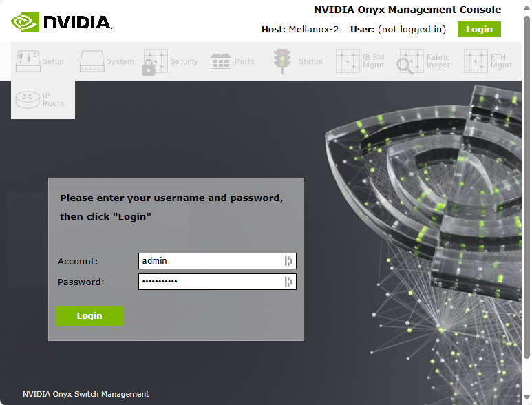
Task: Select the Status menu label
Action: click(x=310, y=61)
